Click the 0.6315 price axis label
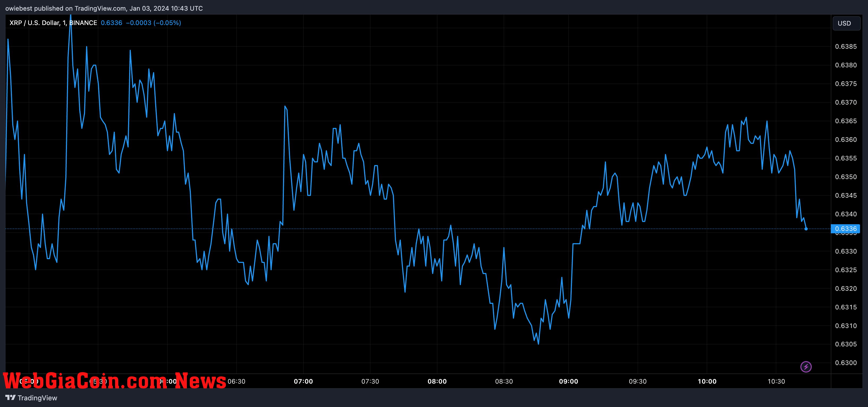This screenshot has width=868, height=407. coord(846,307)
